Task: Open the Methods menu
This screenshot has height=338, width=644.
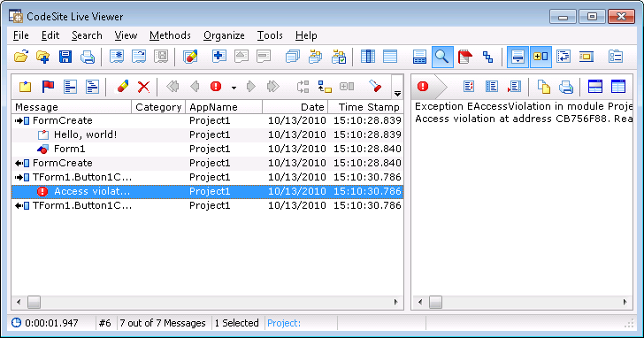Action: [x=170, y=35]
